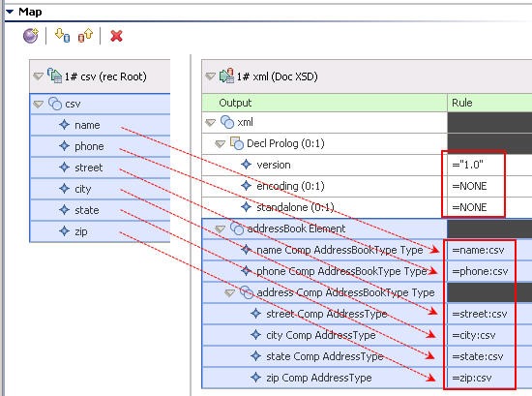Select the phone field in csv
Screen dimensions: 532x396
click(x=100, y=146)
